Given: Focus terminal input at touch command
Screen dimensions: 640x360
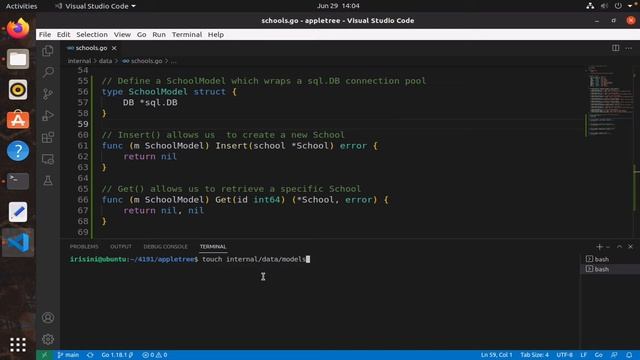Looking at the screenshot, I should click(x=256, y=259).
